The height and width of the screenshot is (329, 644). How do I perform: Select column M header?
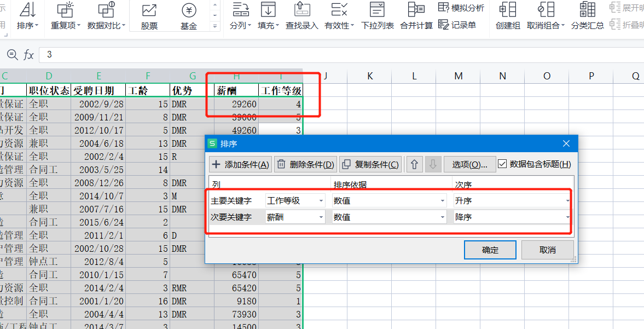[459, 76]
